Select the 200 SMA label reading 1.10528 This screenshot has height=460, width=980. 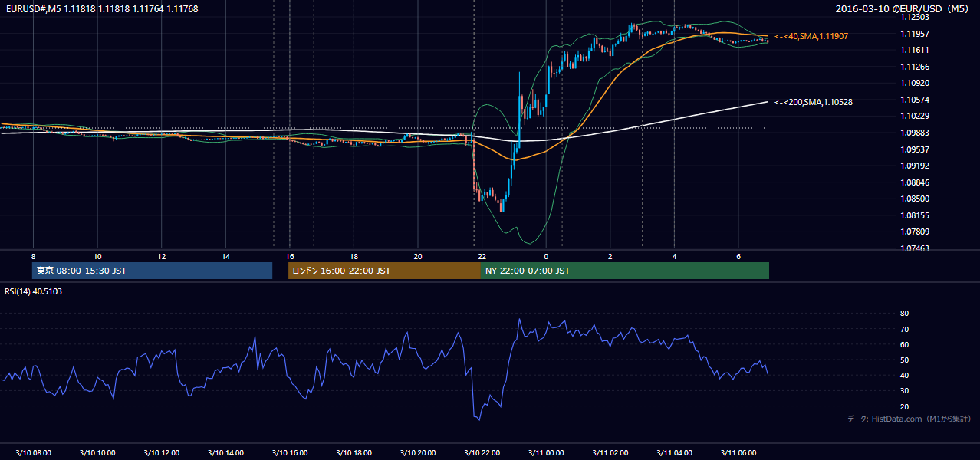[x=814, y=102]
